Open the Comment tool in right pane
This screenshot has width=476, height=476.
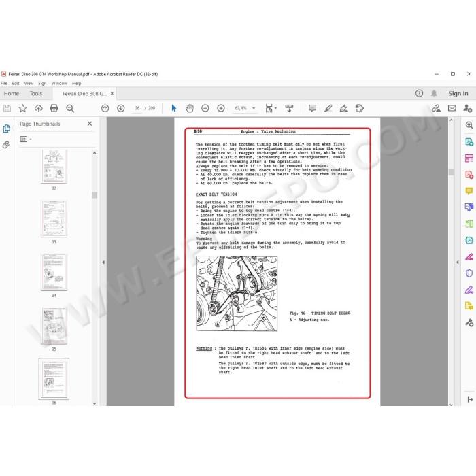(469, 191)
